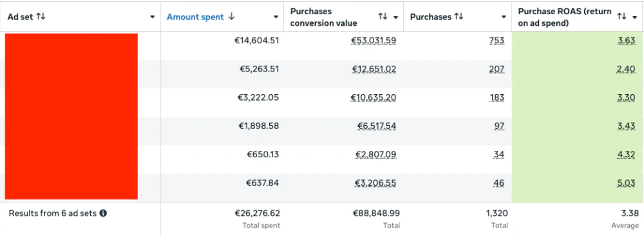The height and width of the screenshot is (236, 644).
Task: Click conversion value €12,651.02
Action: pyautogui.click(x=374, y=68)
